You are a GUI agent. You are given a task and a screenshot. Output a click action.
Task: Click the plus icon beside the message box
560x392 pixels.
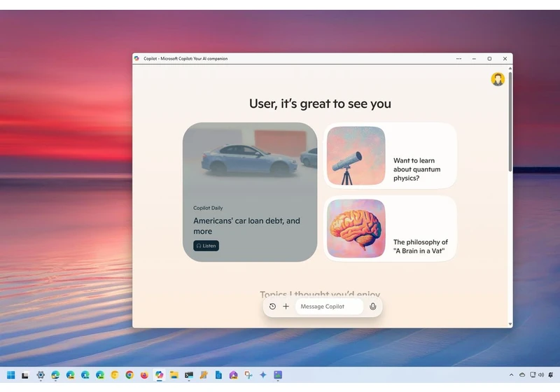pyautogui.click(x=286, y=307)
